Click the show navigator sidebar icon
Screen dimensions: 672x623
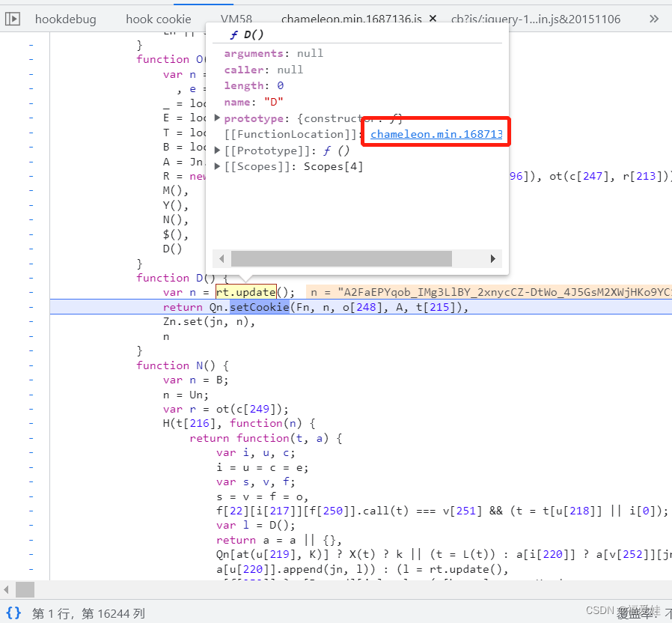(x=12, y=19)
